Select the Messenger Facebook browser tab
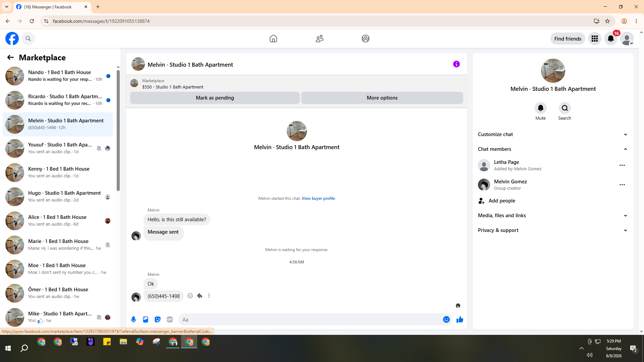 click(52, 7)
